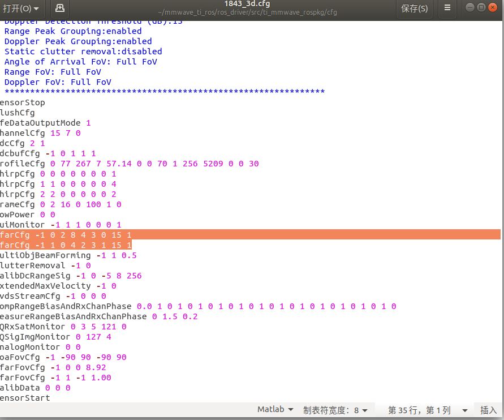Image resolution: width=504 pixels, height=420 pixels.
Task: Click hirpCfg line ending in 4
Action: pos(58,185)
